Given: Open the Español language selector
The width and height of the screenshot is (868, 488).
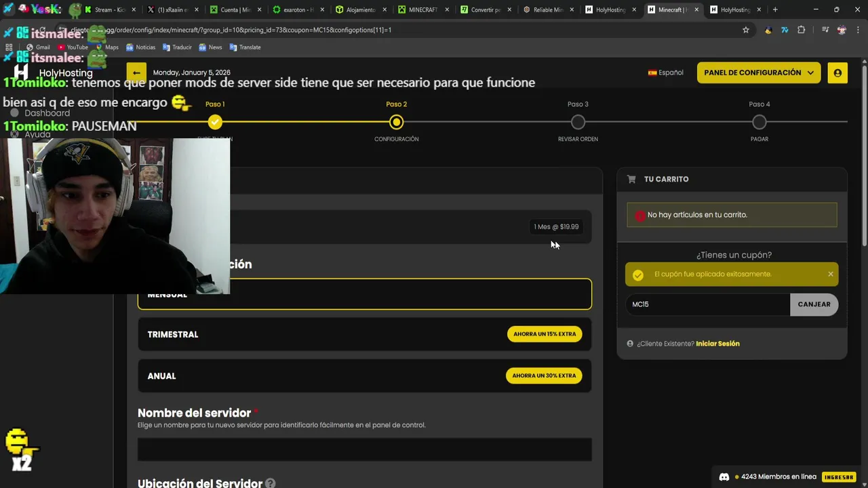Looking at the screenshot, I should tap(666, 73).
